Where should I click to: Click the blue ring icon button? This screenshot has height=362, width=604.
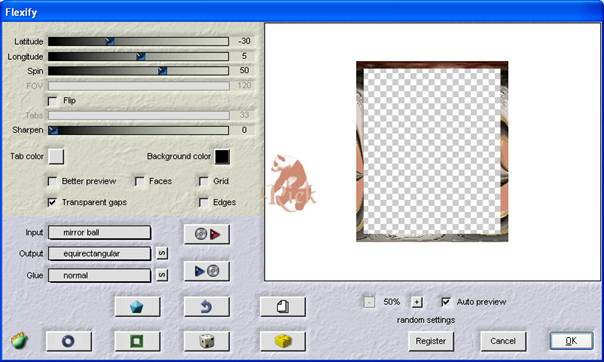click(69, 341)
